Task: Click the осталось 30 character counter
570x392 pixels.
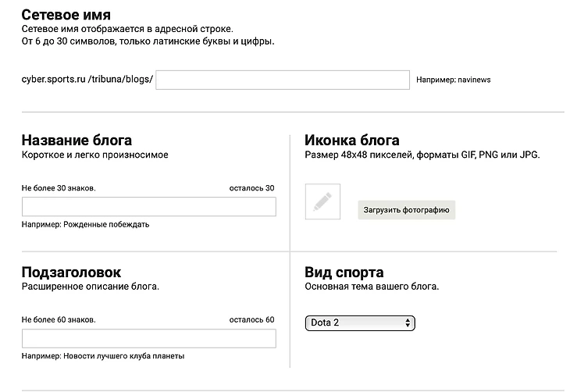Action: click(251, 188)
